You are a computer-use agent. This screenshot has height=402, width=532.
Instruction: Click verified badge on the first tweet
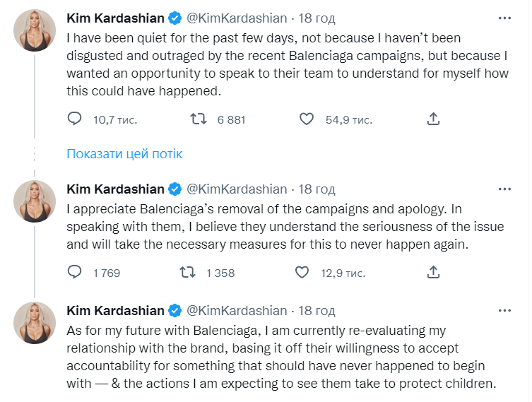coord(176,18)
